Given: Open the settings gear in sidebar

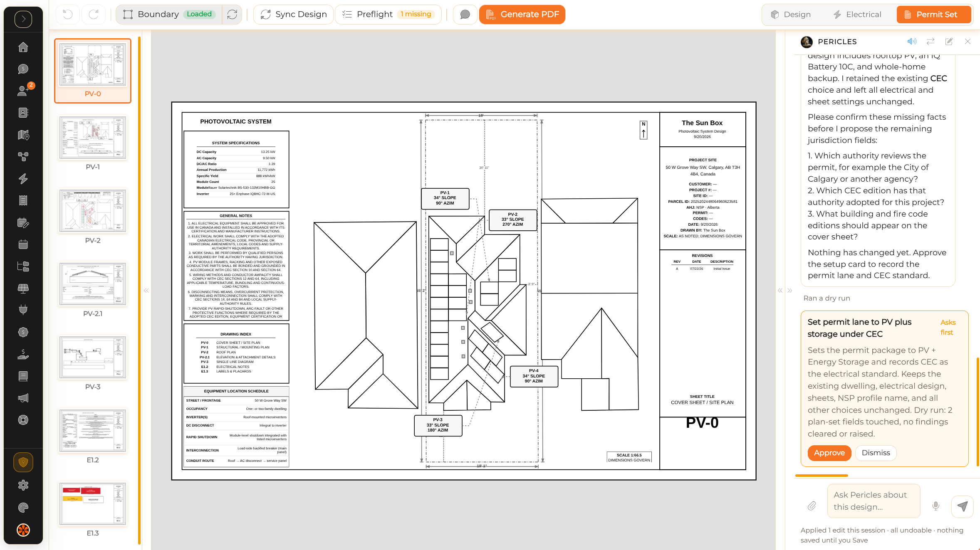Looking at the screenshot, I should pyautogui.click(x=23, y=485).
